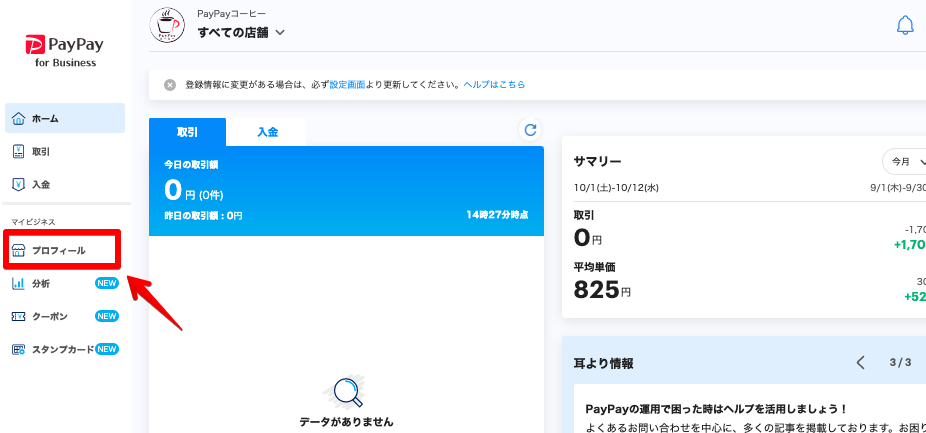Dismiss the registration notice banner
This screenshot has width=926, height=433.
(170, 84)
